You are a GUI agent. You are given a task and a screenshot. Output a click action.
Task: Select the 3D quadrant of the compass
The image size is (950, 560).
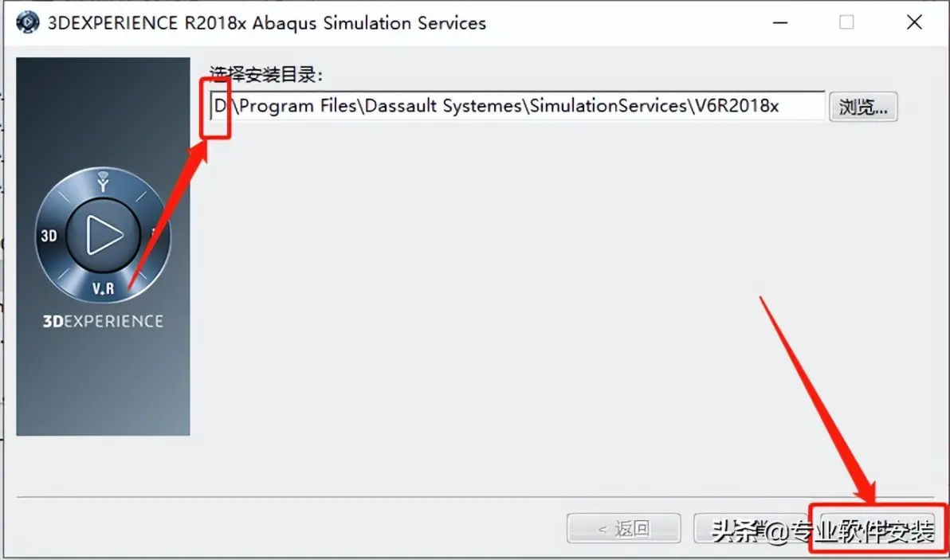[x=49, y=236]
